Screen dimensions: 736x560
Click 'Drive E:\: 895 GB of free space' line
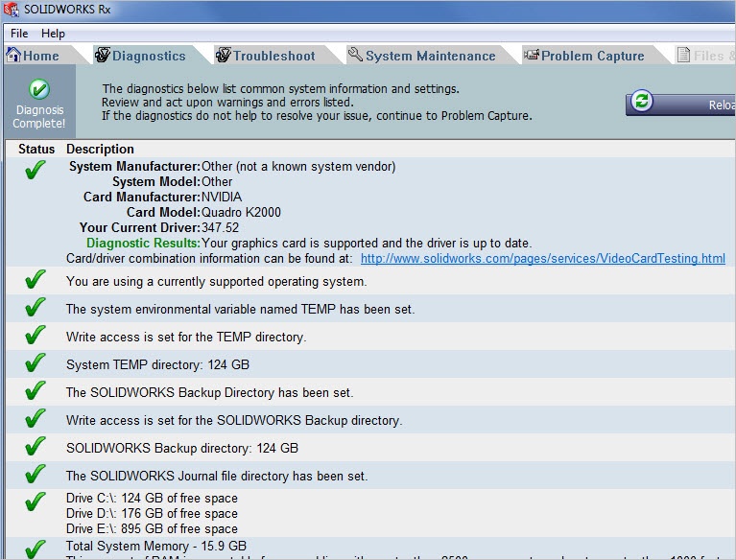pyautogui.click(x=152, y=529)
